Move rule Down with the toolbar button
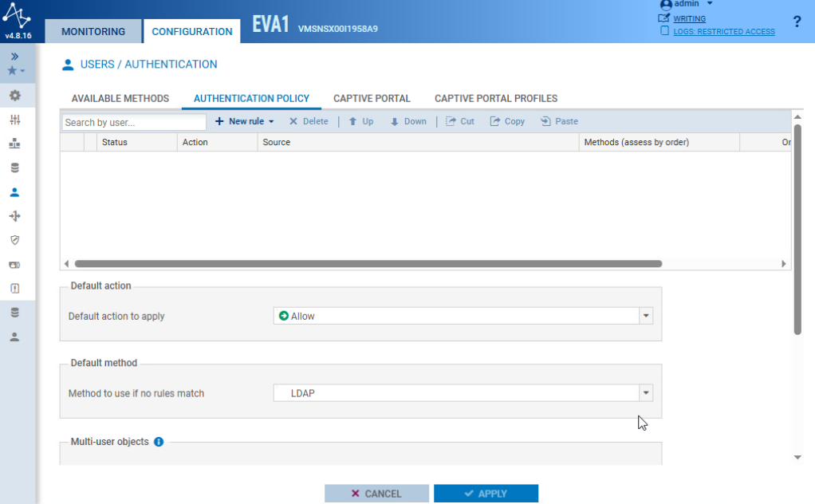The image size is (815, 504). pyautogui.click(x=408, y=121)
